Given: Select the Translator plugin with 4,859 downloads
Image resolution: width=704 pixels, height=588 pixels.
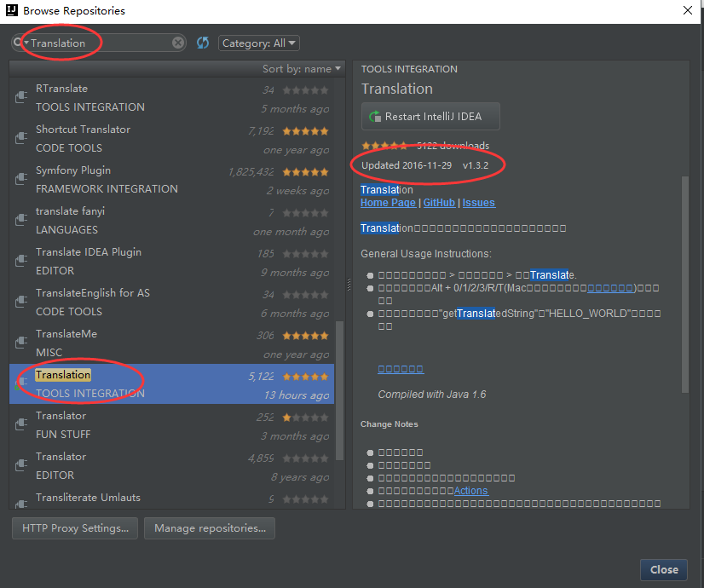Looking at the screenshot, I should pos(172,465).
